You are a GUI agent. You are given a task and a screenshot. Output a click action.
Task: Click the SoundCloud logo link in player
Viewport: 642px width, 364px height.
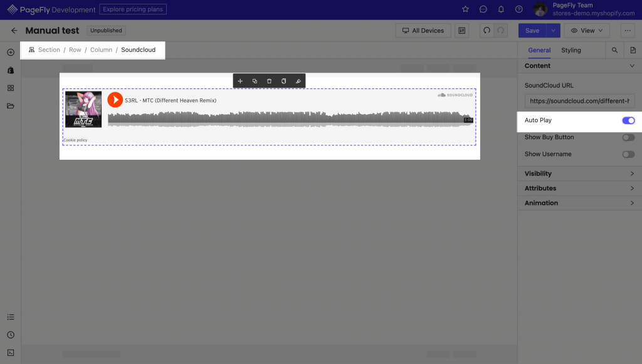point(455,95)
